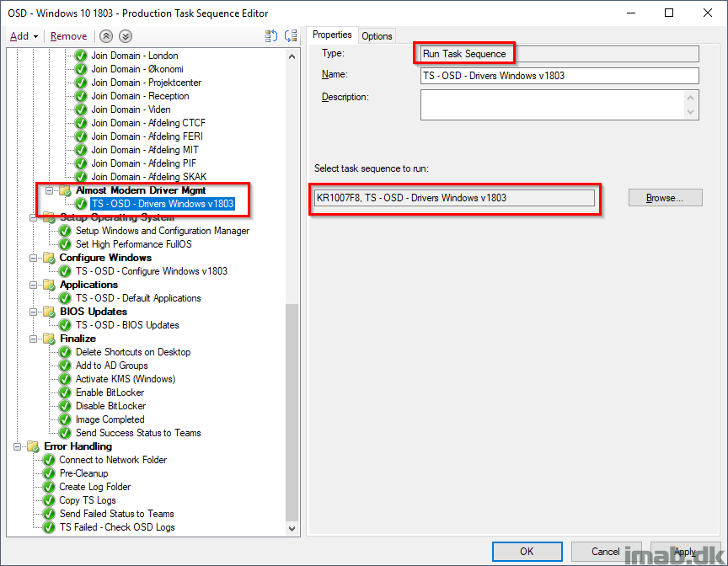Click the BIOS Updates folder icon
The width and height of the screenshot is (728, 566).
pyautogui.click(x=49, y=312)
